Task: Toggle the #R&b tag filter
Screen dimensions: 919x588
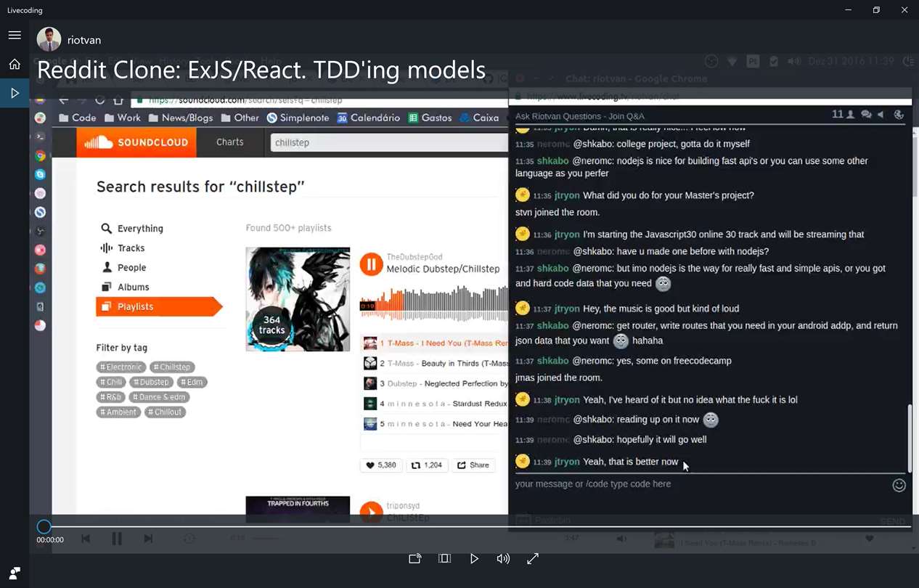Action: pyautogui.click(x=111, y=397)
